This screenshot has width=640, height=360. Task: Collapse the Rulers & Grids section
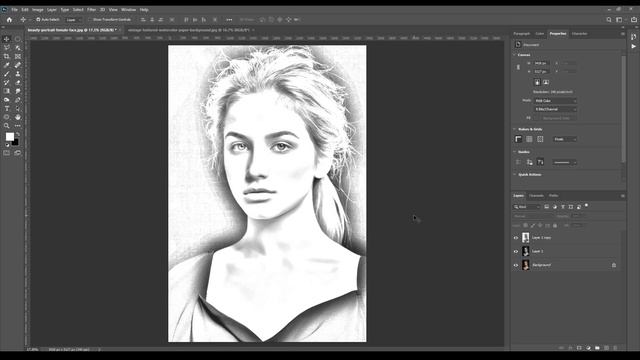pos(515,129)
